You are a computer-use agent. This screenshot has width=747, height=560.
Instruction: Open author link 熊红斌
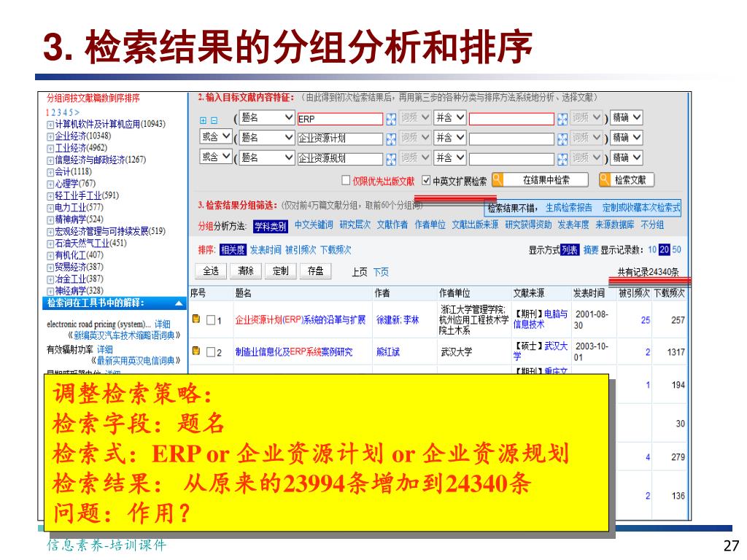[388, 352]
